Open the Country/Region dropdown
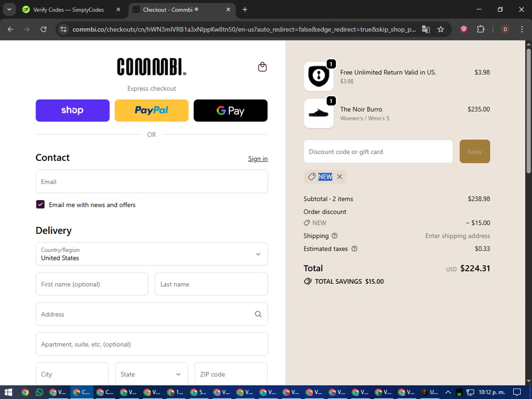532x399 pixels. click(152, 254)
